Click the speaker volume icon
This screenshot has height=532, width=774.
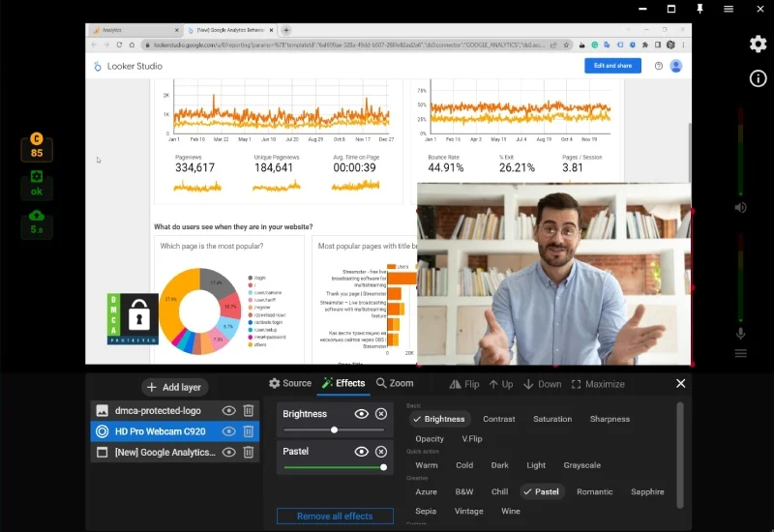tap(740, 208)
